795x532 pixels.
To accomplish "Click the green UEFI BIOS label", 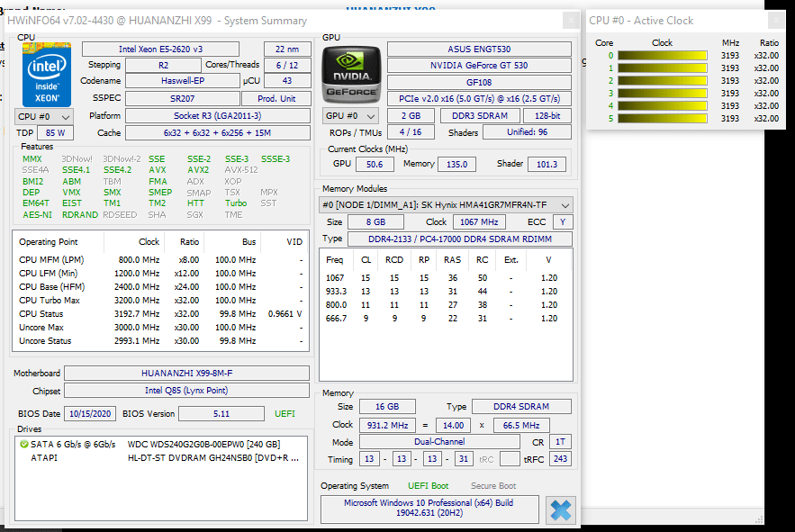I will [285, 414].
